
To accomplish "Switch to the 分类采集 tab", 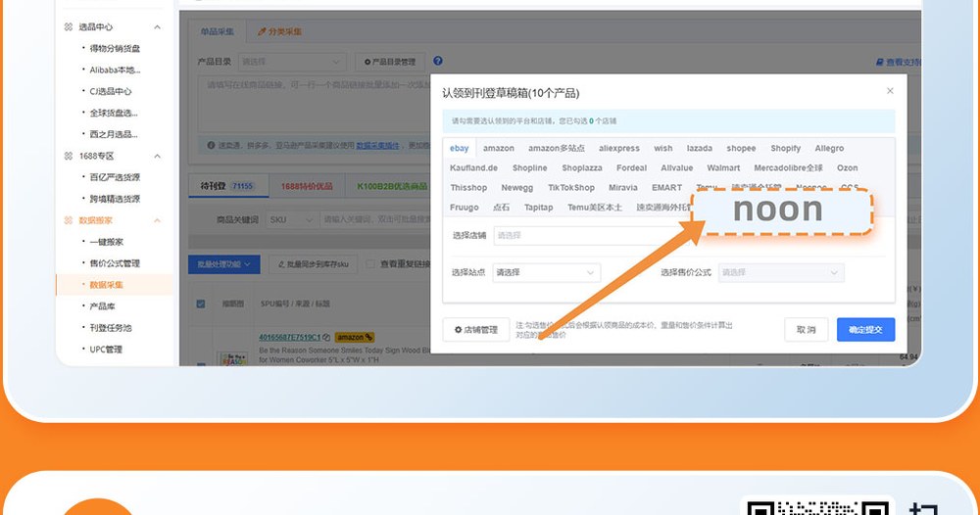I will pyautogui.click(x=280, y=31).
